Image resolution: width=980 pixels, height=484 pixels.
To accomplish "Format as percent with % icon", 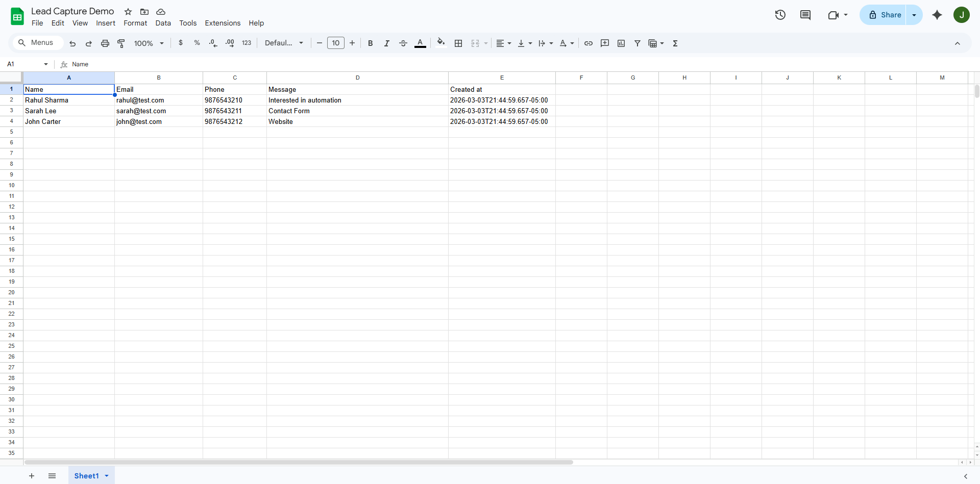I will 197,43.
